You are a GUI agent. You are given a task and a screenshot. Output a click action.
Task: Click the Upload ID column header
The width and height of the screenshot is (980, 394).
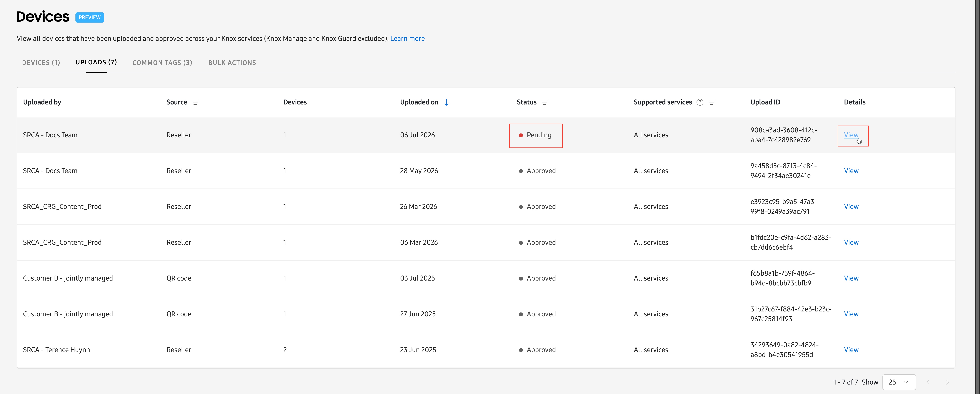[x=765, y=102]
